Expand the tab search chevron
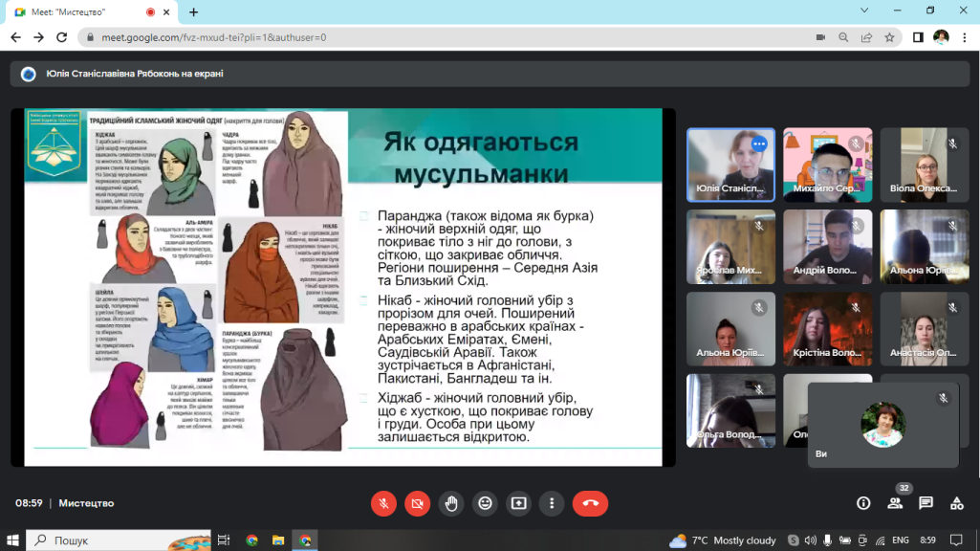Screen dimensions: 980x551 864,11
